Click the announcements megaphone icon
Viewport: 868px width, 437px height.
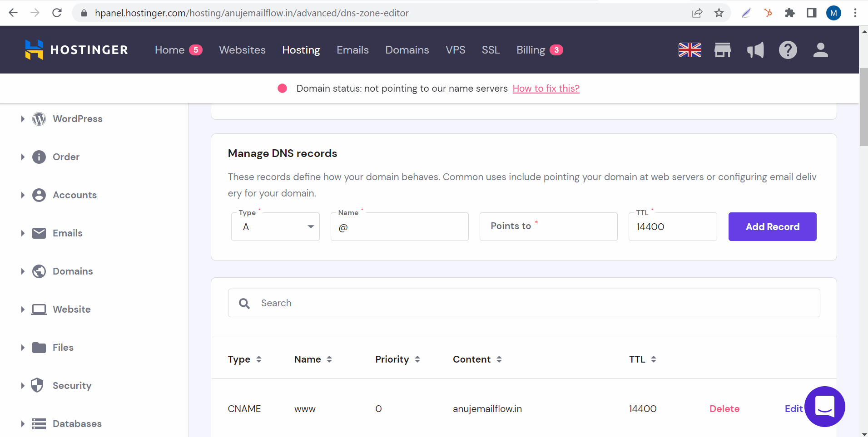(x=755, y=50)
